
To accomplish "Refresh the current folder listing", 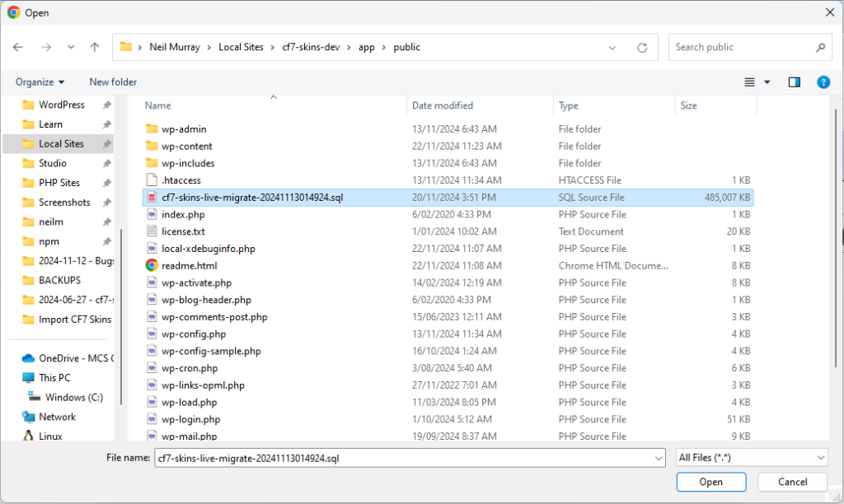I will [x=642, y=48].
